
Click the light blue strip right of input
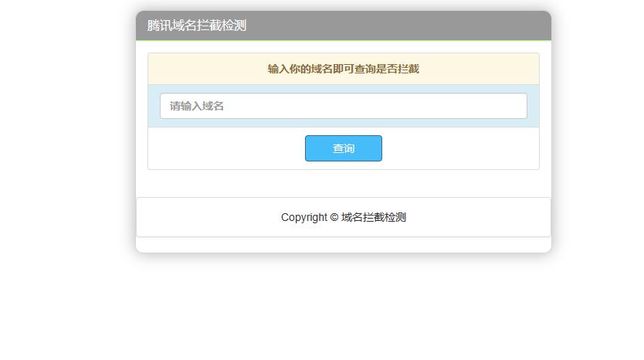[533, 106]
